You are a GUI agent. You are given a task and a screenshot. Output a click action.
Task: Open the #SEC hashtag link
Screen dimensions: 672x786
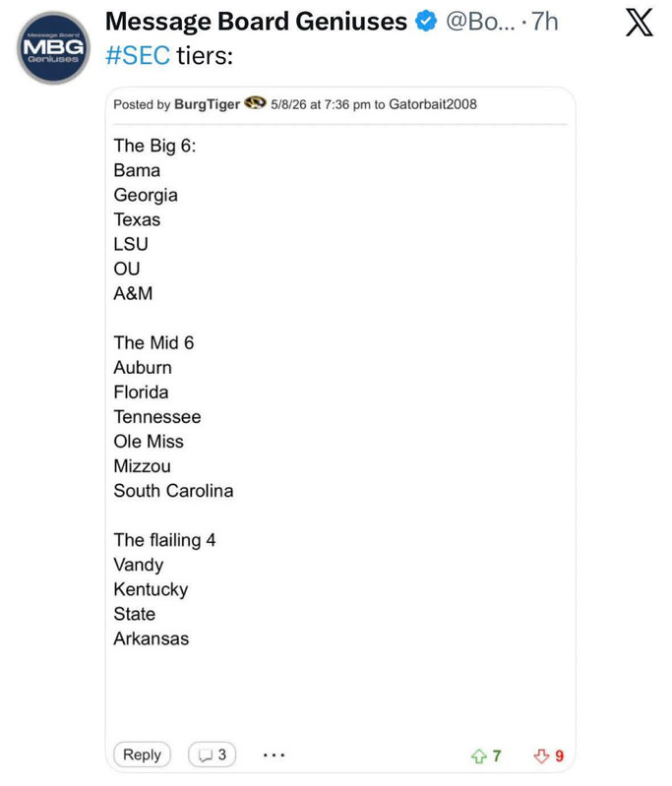click(x=138, y=55)
